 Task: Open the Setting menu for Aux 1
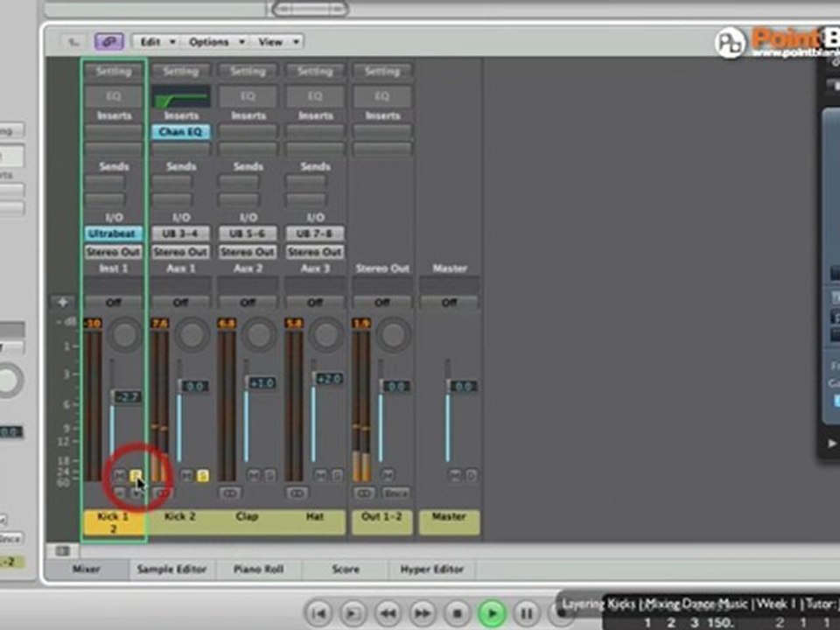180,71
